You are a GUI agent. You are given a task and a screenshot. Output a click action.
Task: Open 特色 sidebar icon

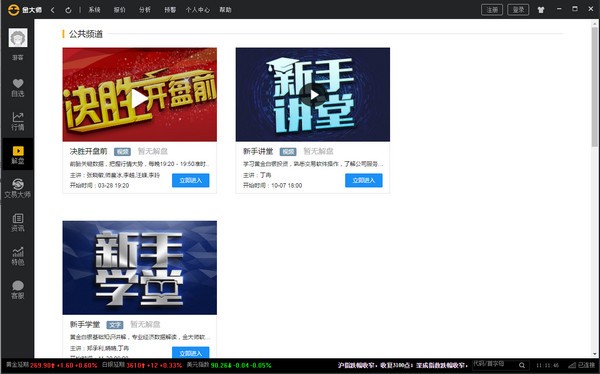[x=18, y=256]
